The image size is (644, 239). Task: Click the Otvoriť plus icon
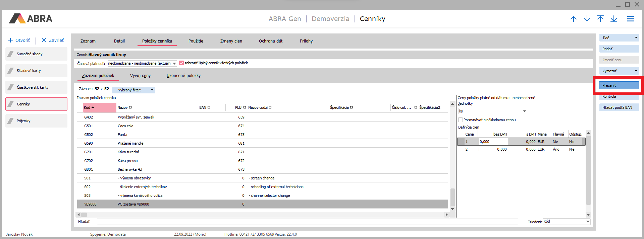[x=10, y=41]
